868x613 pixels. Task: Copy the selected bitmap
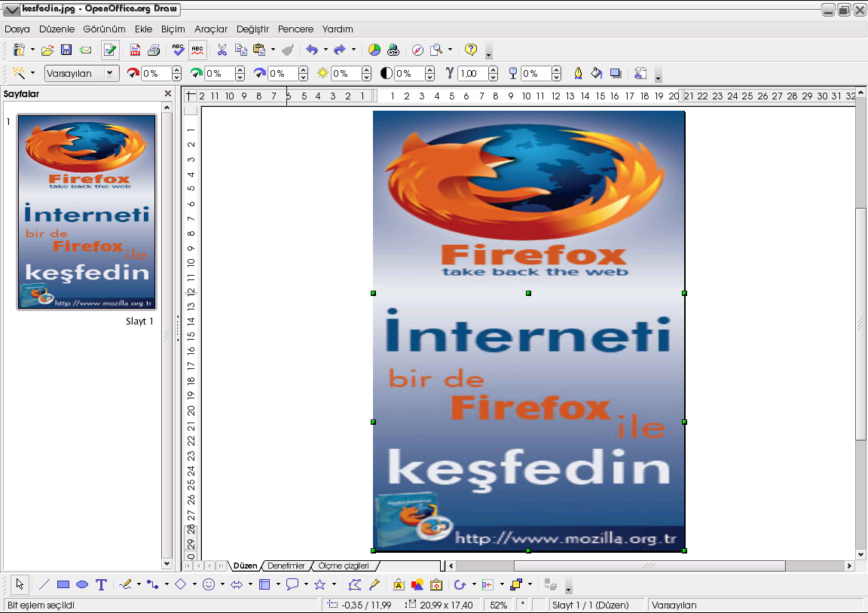pyautogui.click(x=241, y=50)
